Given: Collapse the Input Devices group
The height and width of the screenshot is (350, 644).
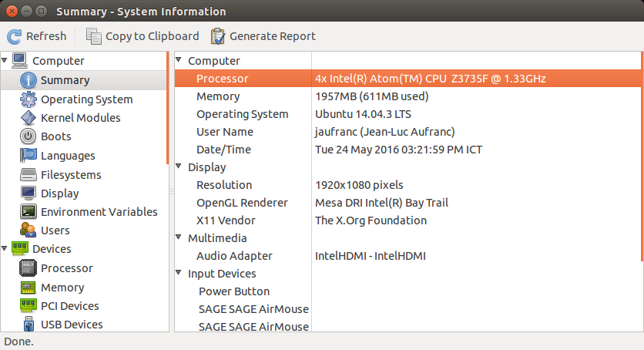Looking at the screenshot, I should coord(179,273).
